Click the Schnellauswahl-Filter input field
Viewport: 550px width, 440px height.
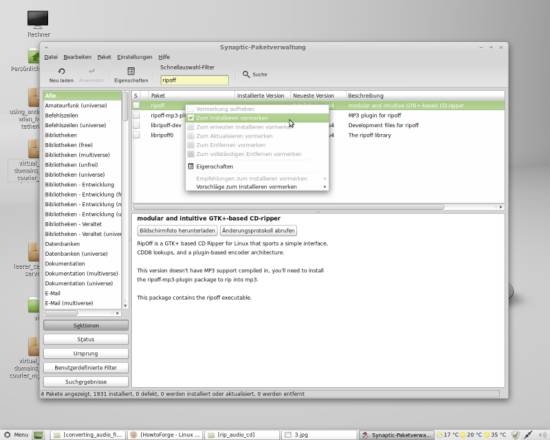tap(194, 80)
